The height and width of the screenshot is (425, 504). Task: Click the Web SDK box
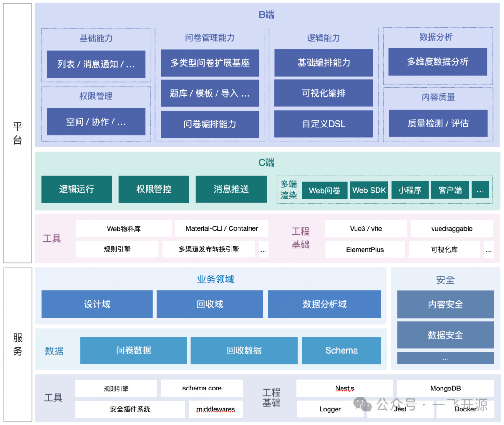click(369, 190)
